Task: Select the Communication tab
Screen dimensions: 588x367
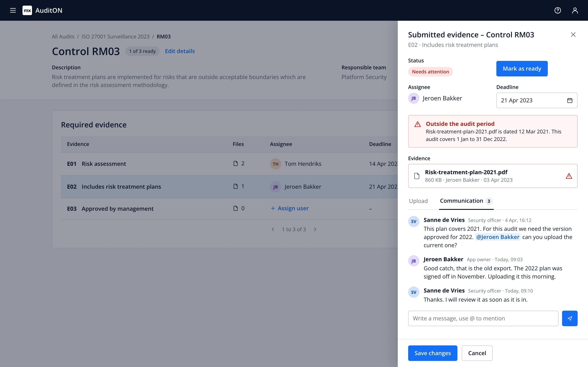Action: (x=466, y=201)
